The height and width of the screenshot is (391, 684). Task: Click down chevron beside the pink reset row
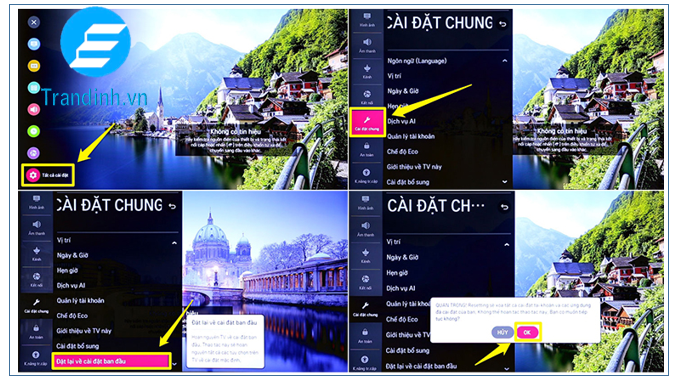(174, 363)
